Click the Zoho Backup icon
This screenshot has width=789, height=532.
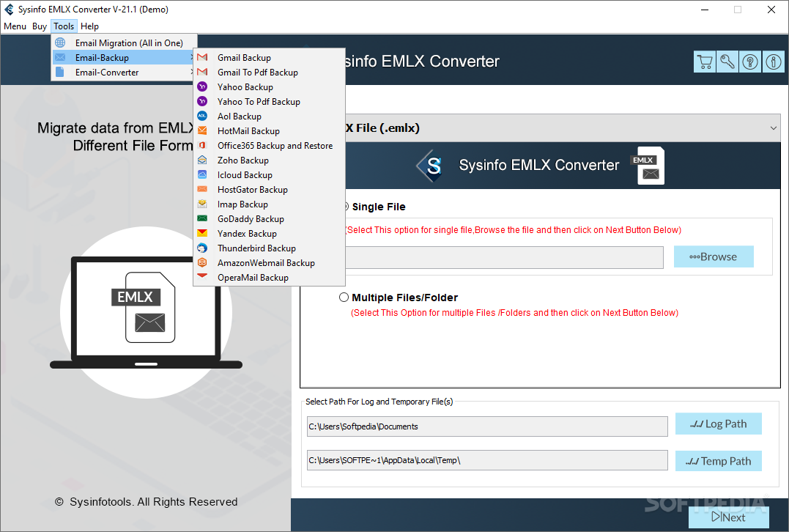click(202, 160)
